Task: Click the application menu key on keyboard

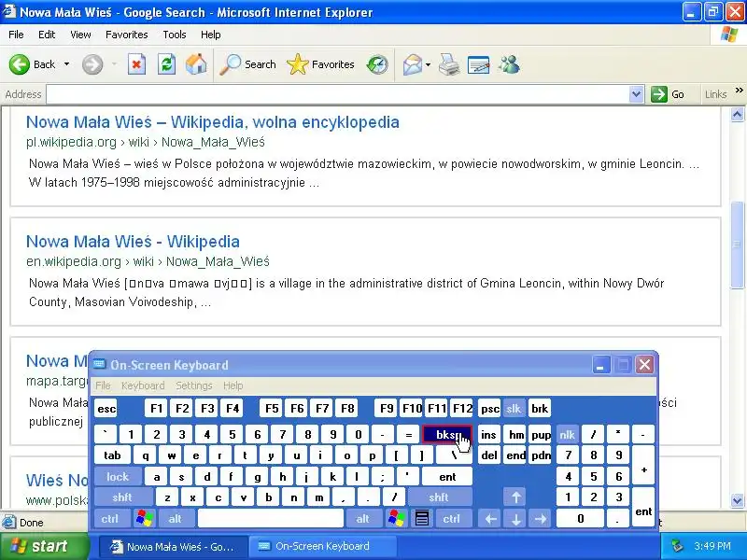Action: coord(422,518)
